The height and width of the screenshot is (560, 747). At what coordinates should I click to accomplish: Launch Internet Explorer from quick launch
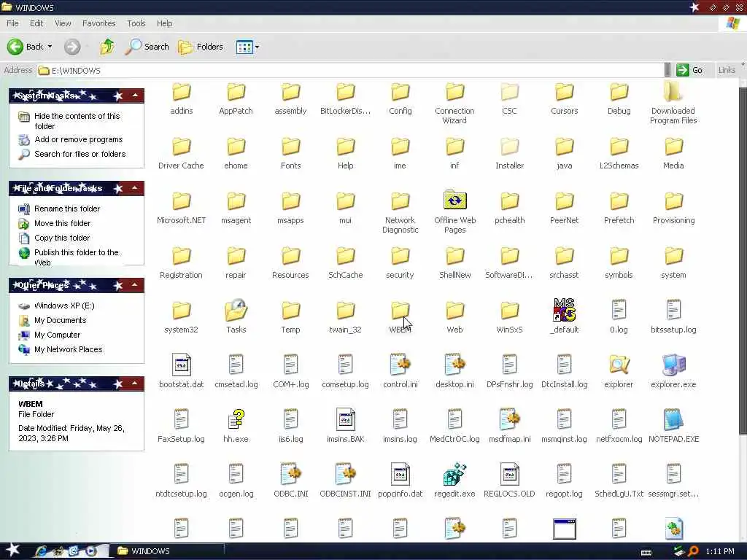42,551
